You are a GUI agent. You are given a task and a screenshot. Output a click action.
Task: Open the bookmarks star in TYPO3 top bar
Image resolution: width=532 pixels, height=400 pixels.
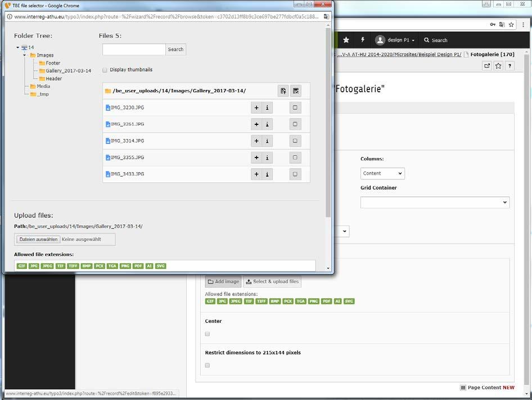(x=346, y=40)
